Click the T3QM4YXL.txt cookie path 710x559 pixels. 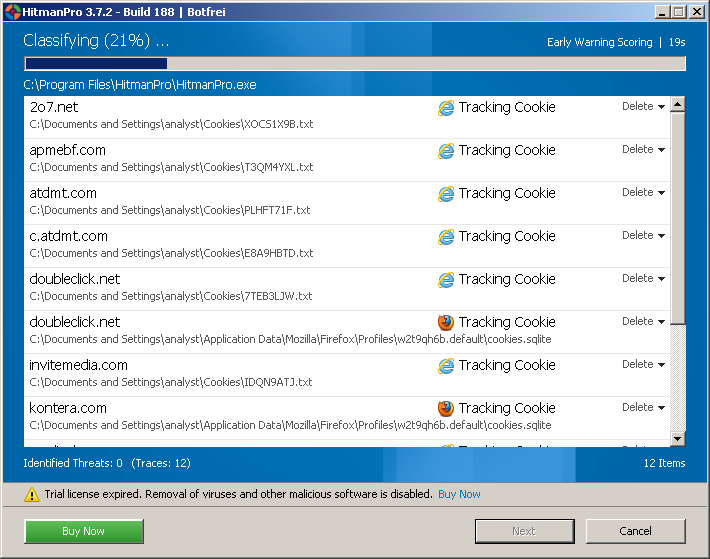(171, 167)
